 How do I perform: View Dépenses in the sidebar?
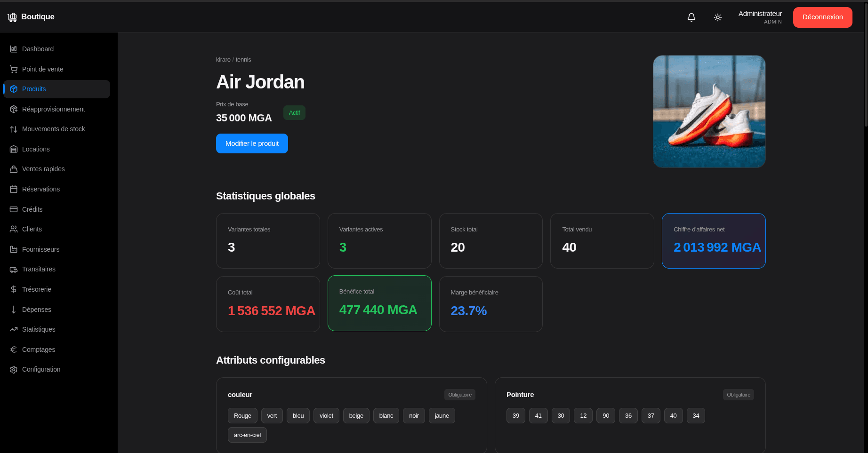click(57, 310)
